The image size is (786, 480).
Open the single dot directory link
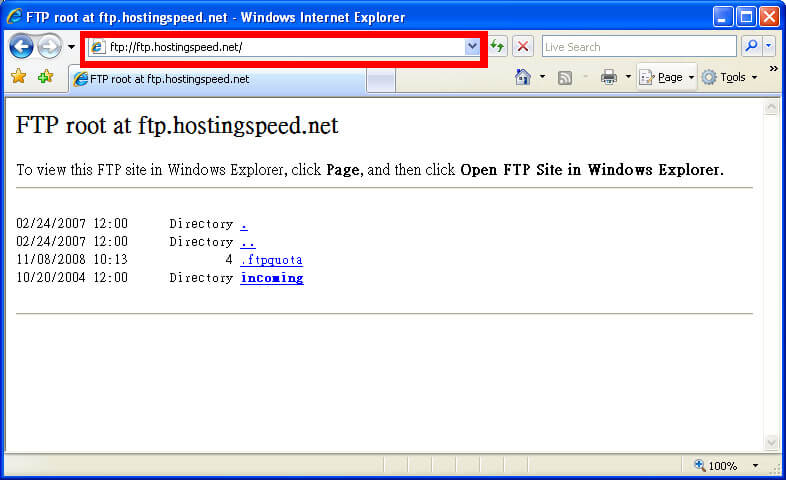244,224
